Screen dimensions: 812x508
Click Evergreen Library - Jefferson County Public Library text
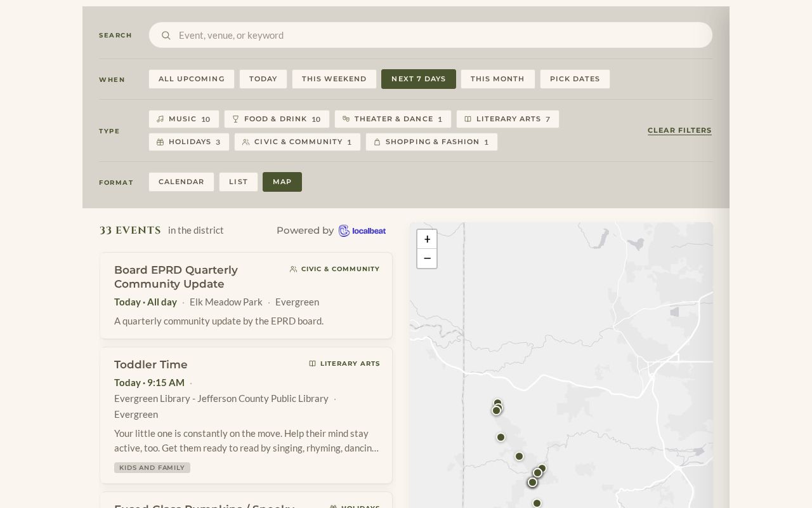221,398
